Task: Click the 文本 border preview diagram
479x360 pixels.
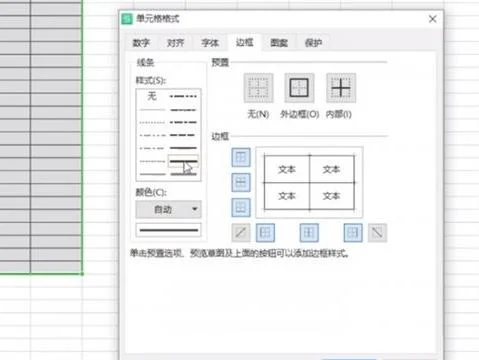Action: 309,182
